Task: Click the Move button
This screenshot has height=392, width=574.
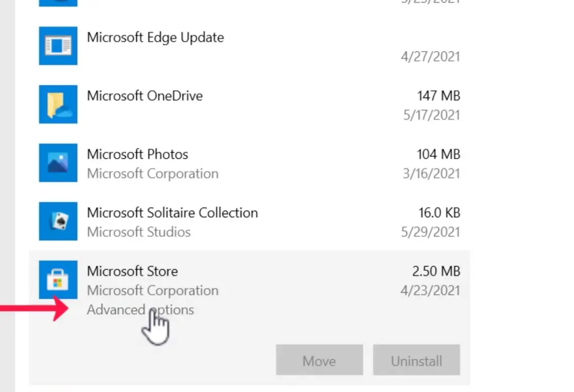Action: click(320, 360)
